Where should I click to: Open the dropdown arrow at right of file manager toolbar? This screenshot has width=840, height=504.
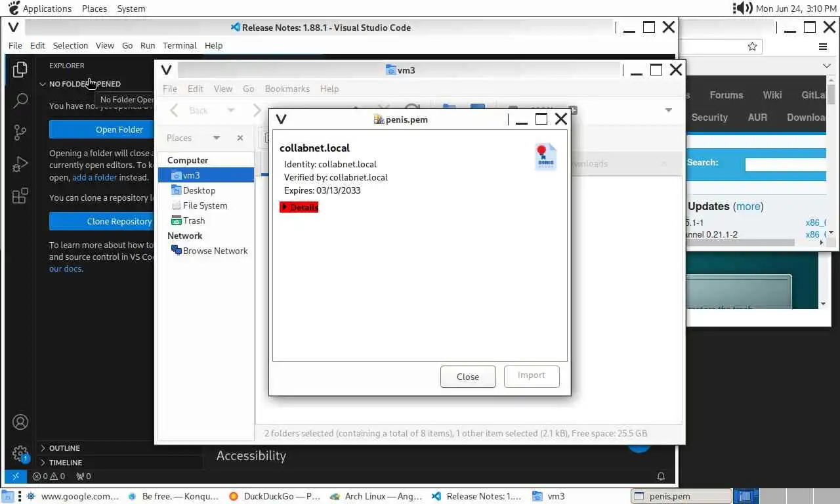(669, 110)
